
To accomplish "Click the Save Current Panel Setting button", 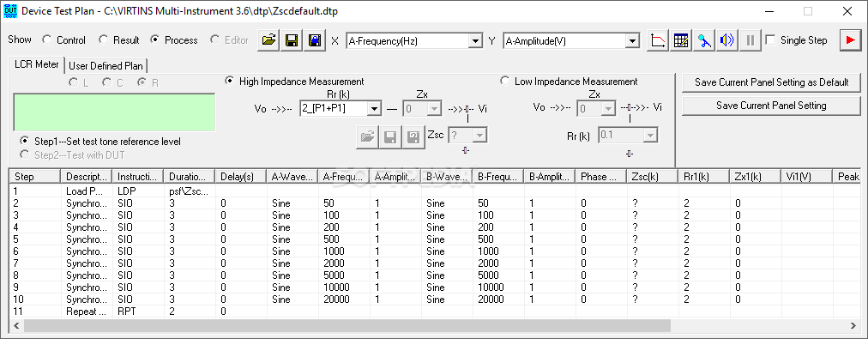I will [x=772, y=106].
